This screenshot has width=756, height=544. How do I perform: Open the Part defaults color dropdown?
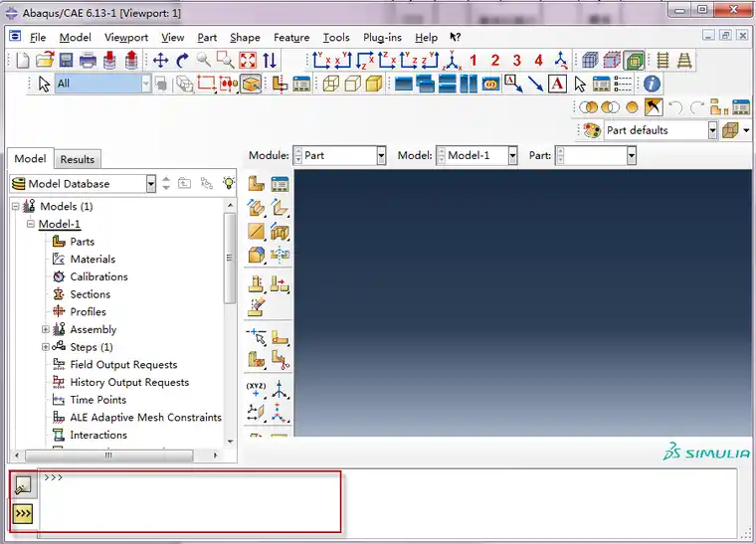point(661,130)
